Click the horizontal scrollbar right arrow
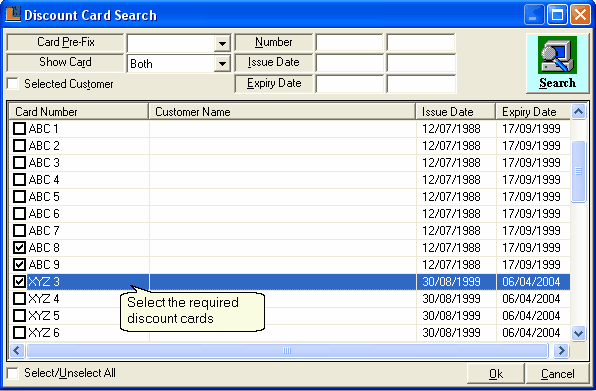This screenshot has width=596, height=391. [561, 350]
